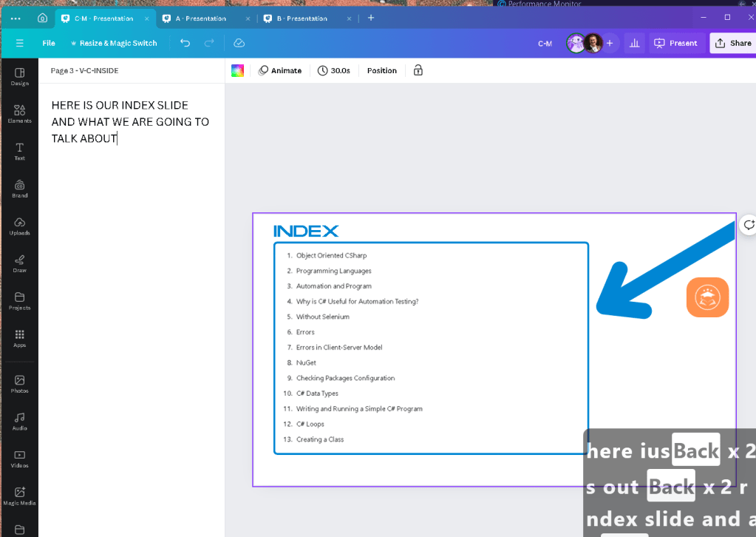Open the Projects panel

tap(20, 301)
